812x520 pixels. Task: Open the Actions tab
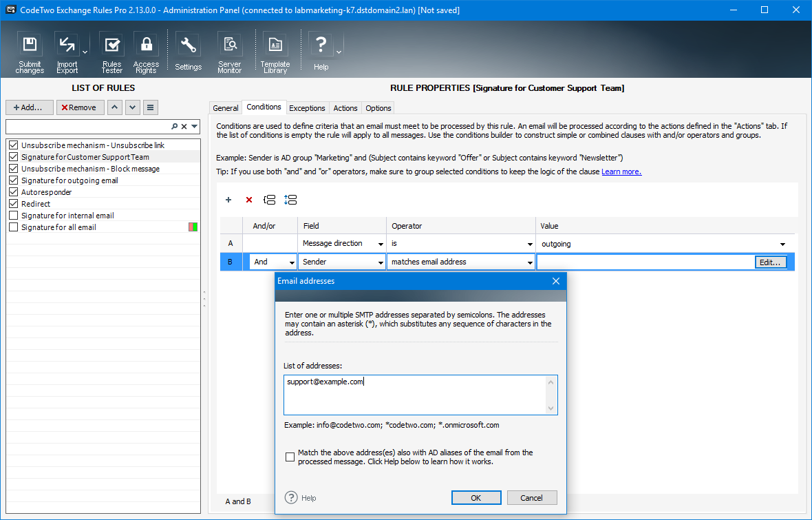click(x=345, y=108)
